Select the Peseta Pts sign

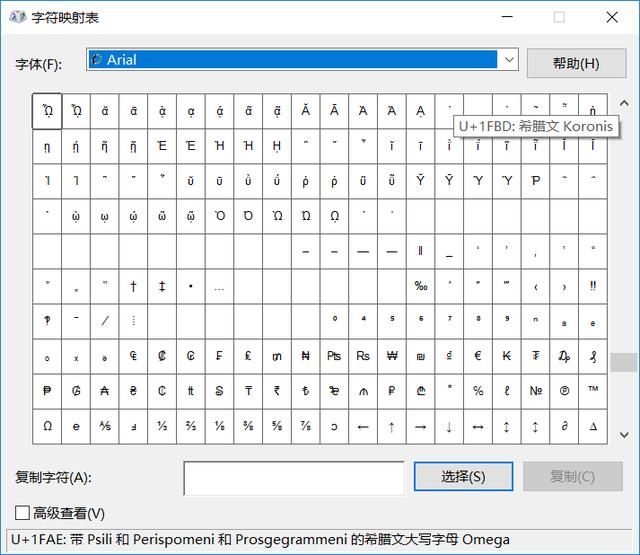point(334,356)
